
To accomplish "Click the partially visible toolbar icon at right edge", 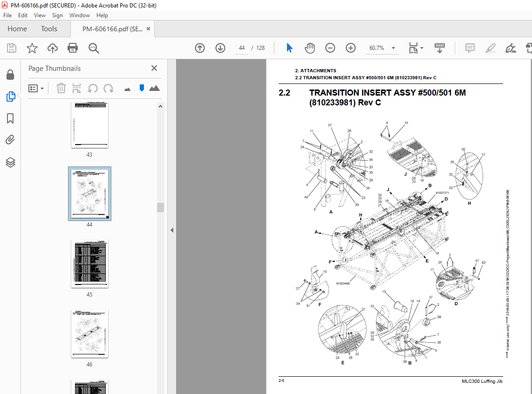I will point(529,48).
